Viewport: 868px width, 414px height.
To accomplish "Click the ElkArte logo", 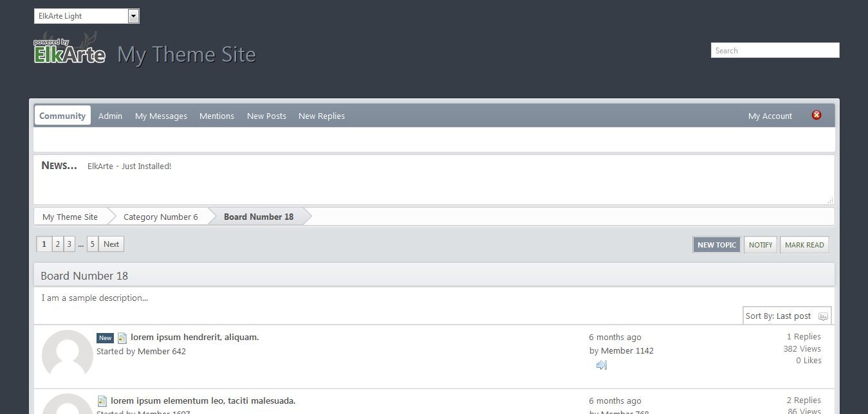I will click(x=69, y=49).
